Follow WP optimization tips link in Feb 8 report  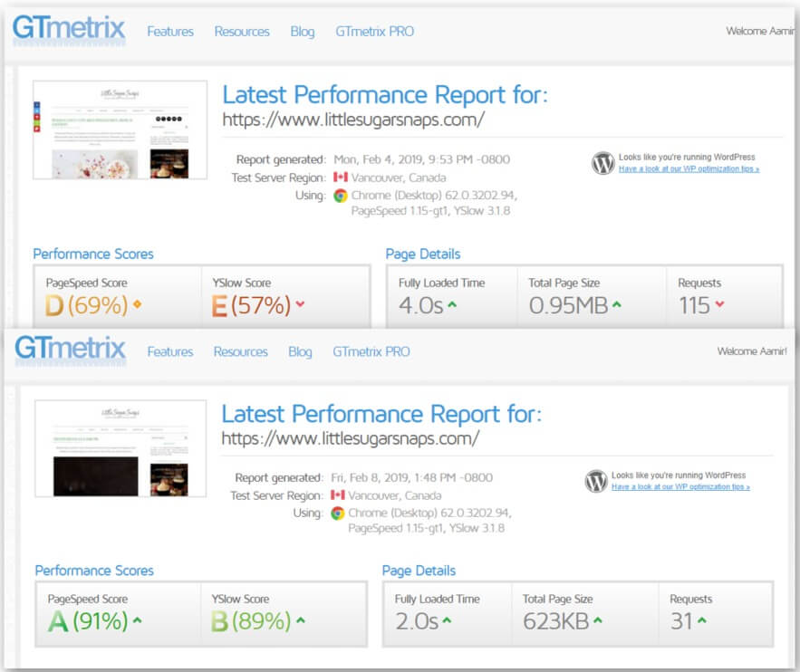[x=680, y=487]
